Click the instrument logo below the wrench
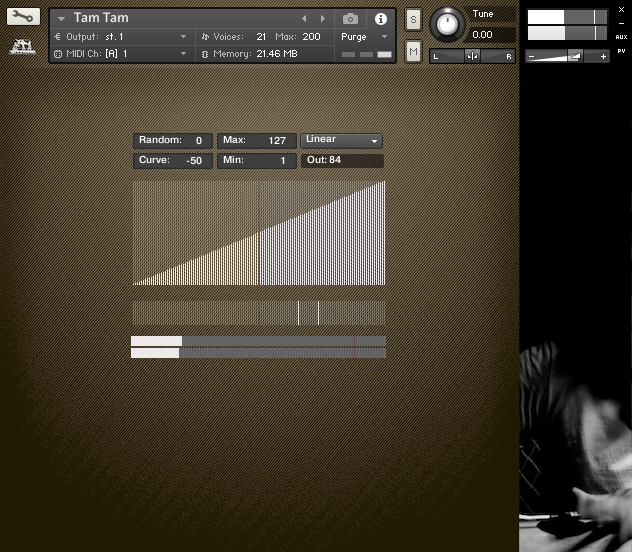Image resolution: width=632 pixels, height=552 pixels. point(23,45)
